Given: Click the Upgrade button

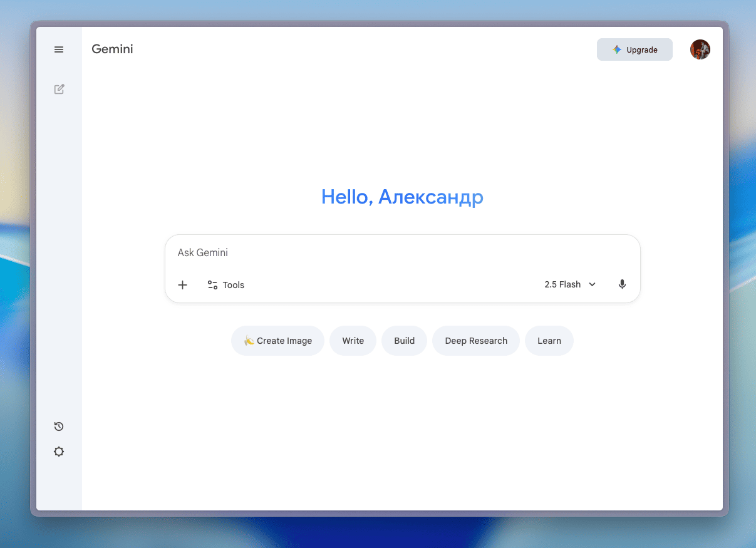Looking at the screenshot, I should tap(634, 49).
